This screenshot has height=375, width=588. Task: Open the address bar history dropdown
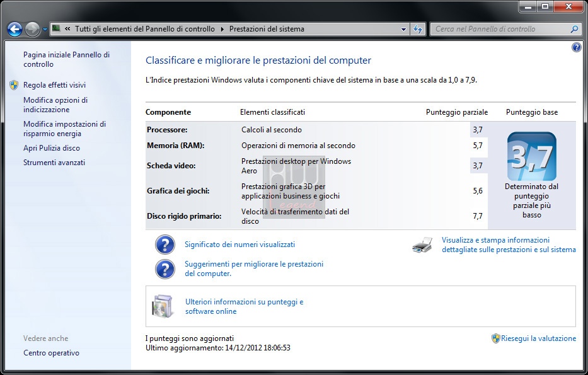tap(403, 29)
